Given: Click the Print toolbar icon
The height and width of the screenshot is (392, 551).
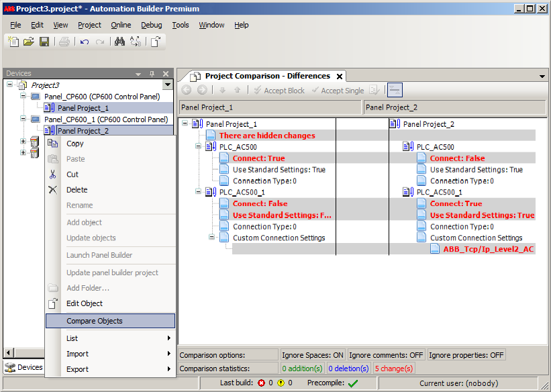Looking at the screenshot, I should tap(64, 42).
